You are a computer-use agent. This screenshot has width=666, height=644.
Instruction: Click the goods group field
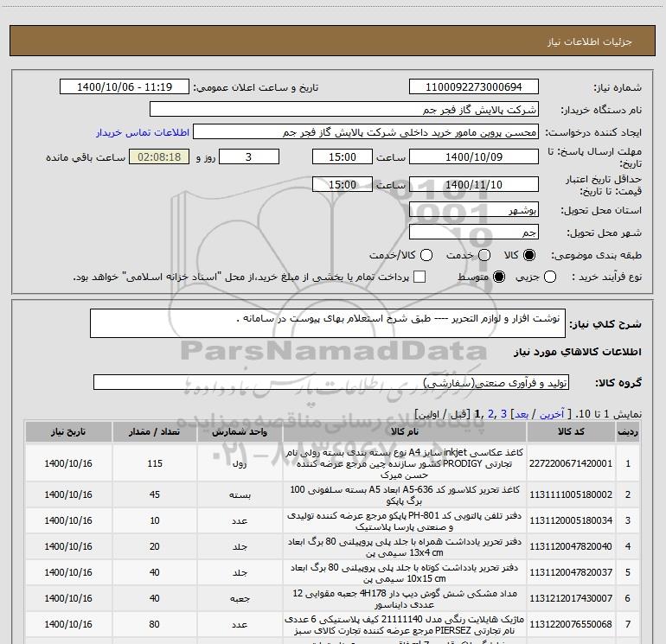331,382
